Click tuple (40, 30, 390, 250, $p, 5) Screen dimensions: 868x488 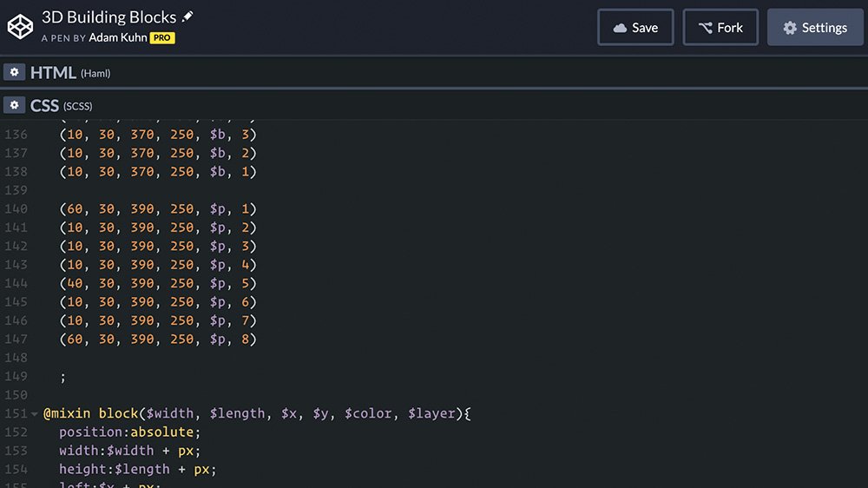pos(158,283)
